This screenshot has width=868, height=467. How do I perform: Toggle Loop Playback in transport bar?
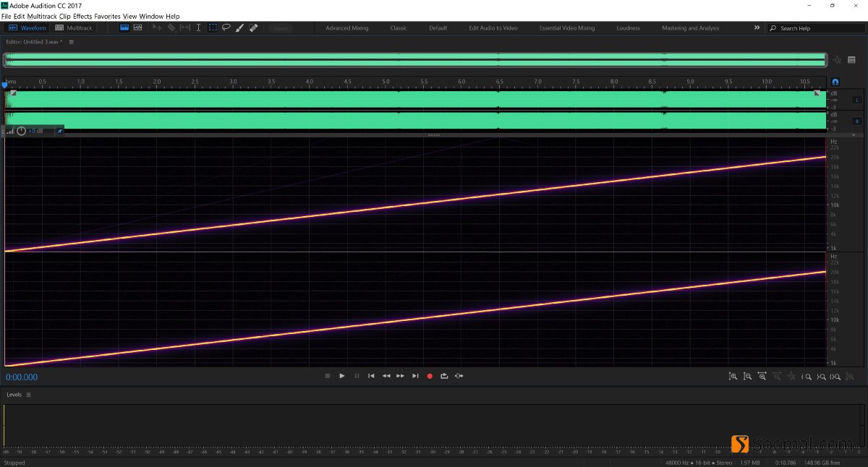(x=445, y=376)
